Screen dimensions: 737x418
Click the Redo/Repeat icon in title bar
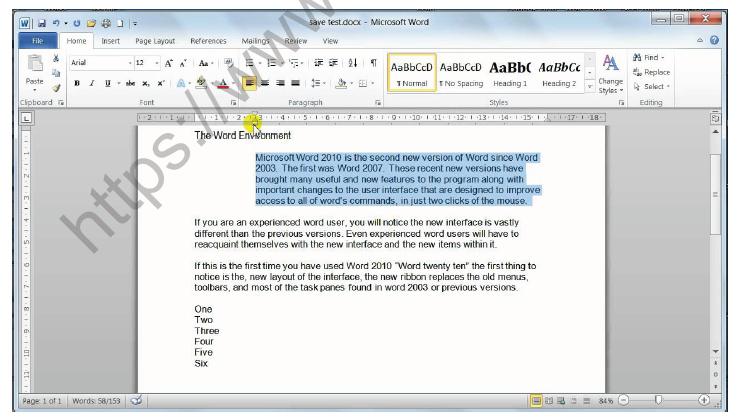tap(77, 23)
